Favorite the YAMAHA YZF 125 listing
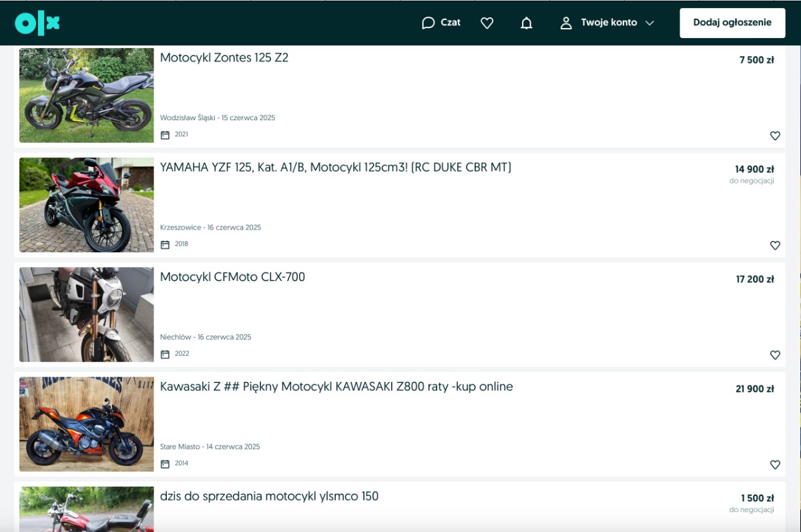 (x=775, y=245)
